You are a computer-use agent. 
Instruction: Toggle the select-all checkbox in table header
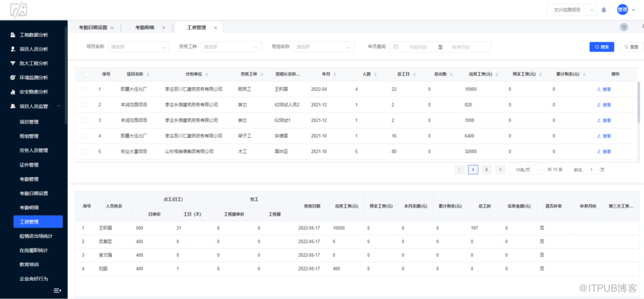(x=86, y=74)
